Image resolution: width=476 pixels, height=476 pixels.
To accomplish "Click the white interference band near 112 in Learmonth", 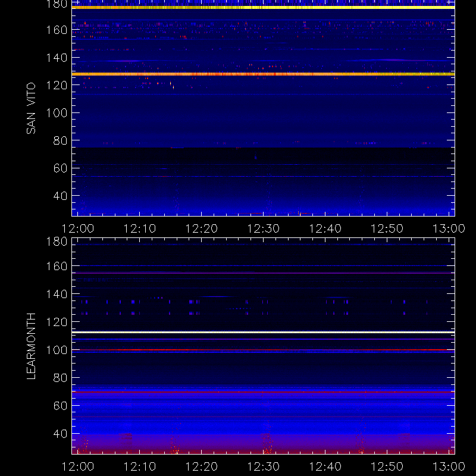I will tap(263, 333).
